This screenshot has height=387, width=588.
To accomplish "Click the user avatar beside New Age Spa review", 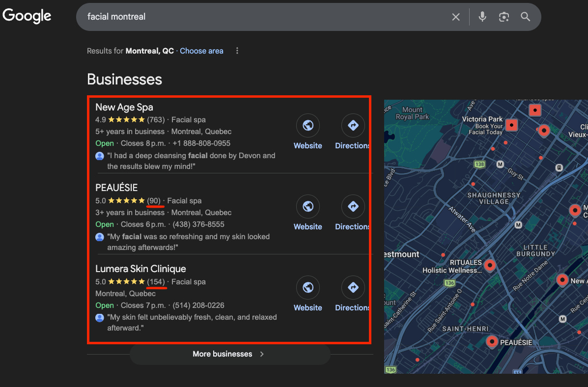I will [x=100, y=156].
